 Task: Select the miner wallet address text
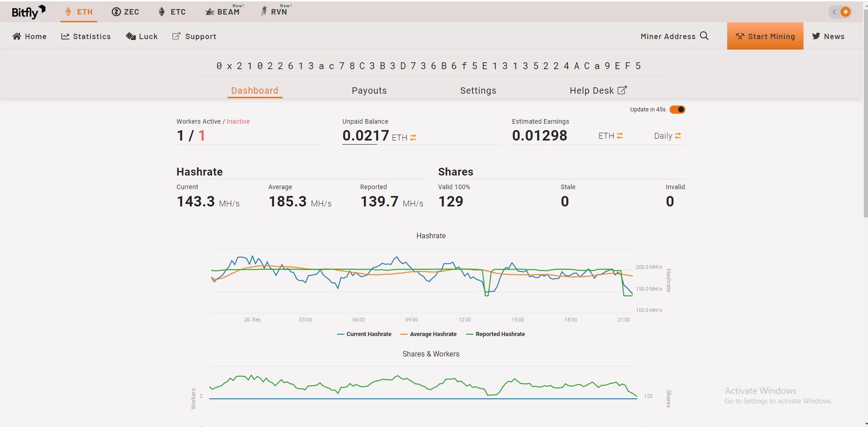pos(429,66)
